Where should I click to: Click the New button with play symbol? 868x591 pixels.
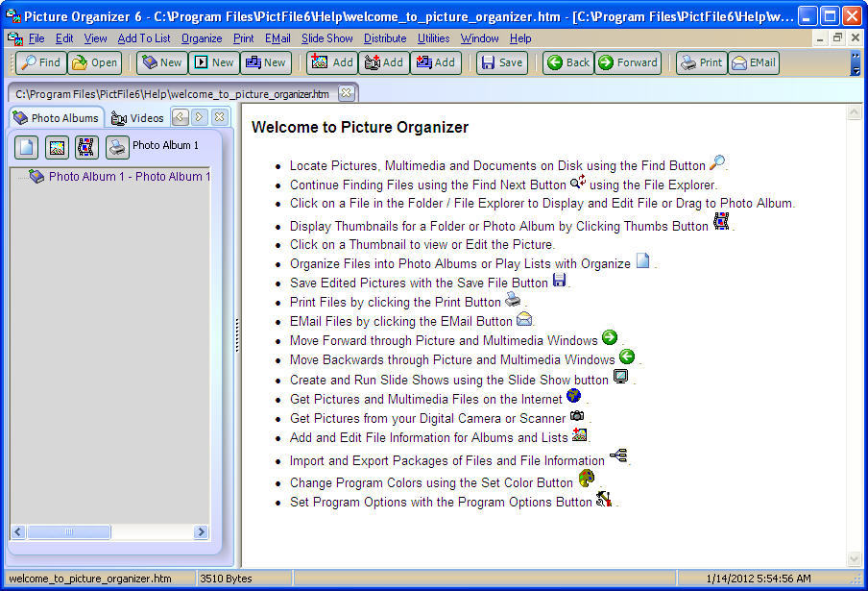[x=212, y=62]
